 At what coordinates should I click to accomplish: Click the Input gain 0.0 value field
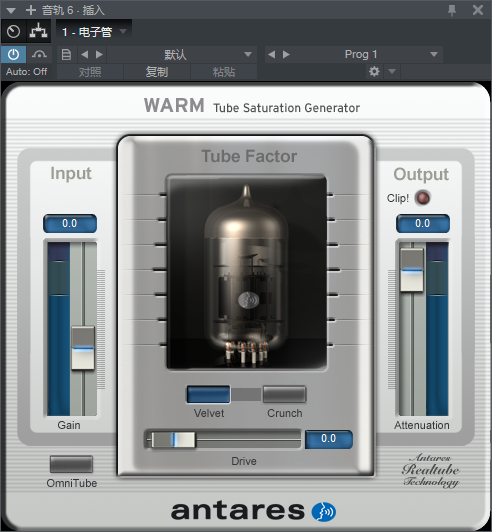click(x=70, y=224)
